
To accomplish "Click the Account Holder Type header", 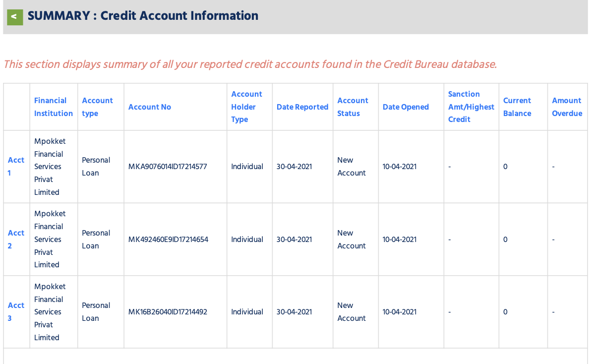I will click(x=246, y=107).
